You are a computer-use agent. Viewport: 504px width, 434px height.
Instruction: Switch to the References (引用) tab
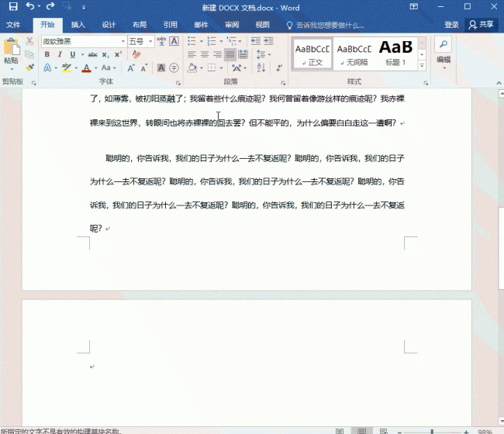click(x=170, y=25)
